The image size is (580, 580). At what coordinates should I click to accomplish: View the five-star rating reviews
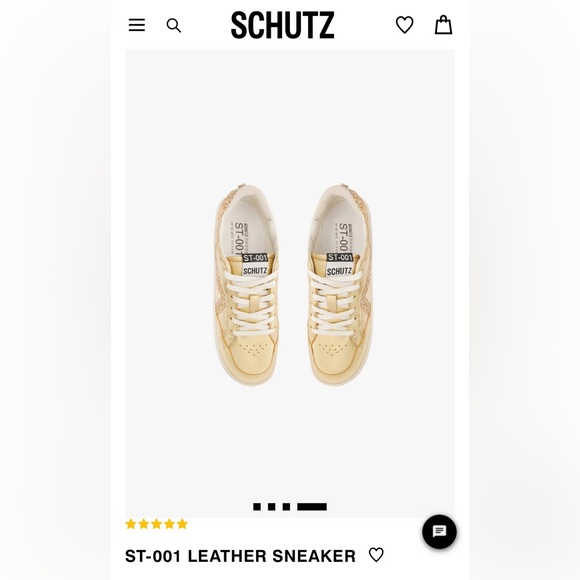[x=156, y=524]
